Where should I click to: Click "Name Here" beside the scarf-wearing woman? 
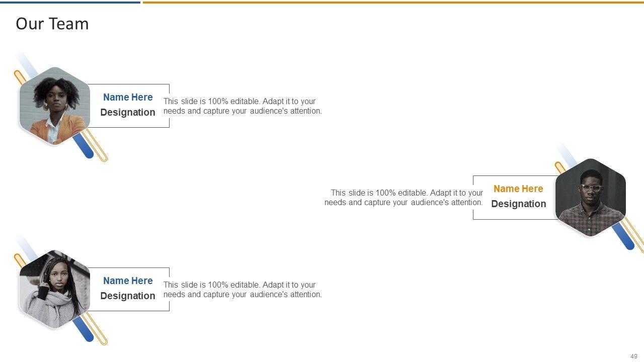128,281
